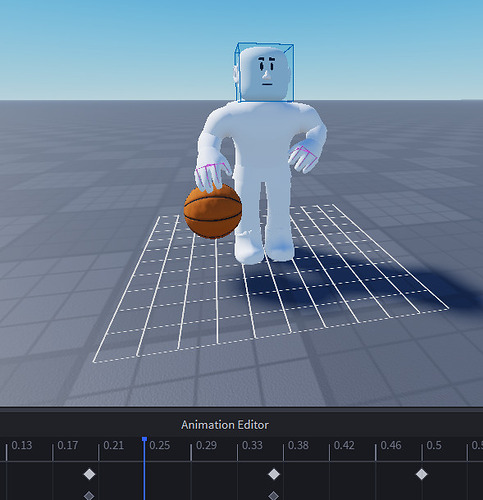483x500 pixels.
Task: Click the 0.33 timeline tick label
Action: pyautogui.click(x=252, y=445)
